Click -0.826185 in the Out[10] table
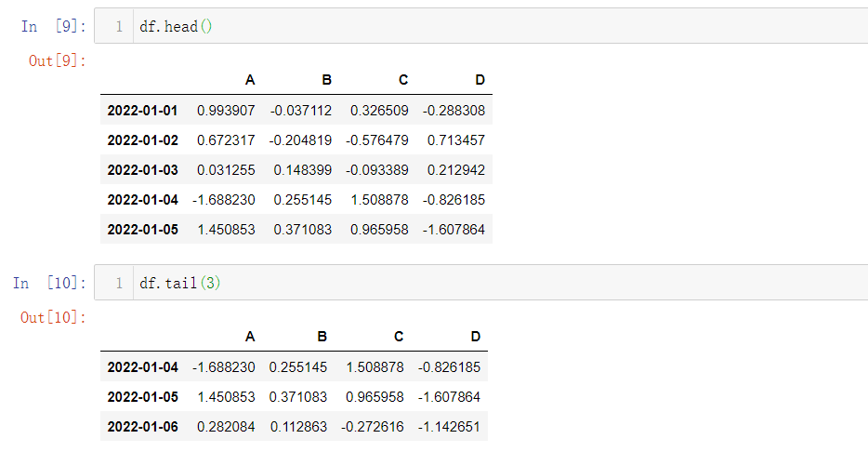 (x=450, y=367)
